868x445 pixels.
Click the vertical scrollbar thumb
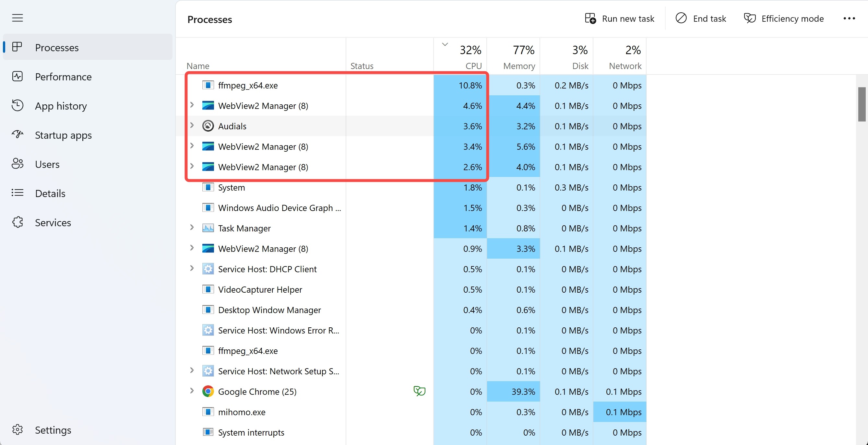click(862, 104)
